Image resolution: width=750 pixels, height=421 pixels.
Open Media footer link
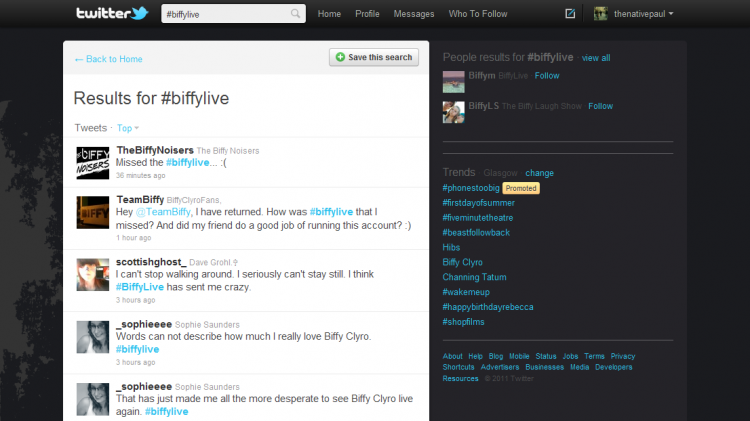click(x=579, y=367)
